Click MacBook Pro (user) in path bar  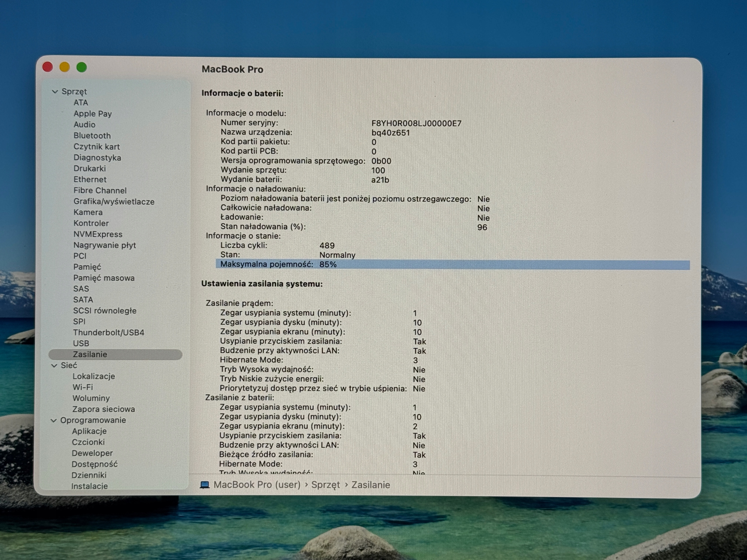[257, 485]
